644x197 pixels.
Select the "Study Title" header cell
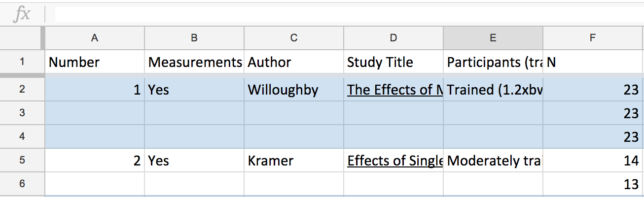click(x=394, y=62)
